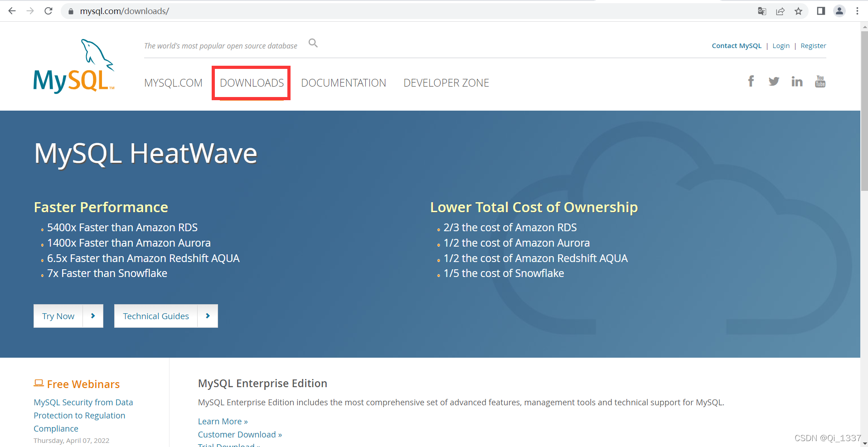Click '1/2 the cost of Amazon Redshift AQUA' text
The width and height of the screenshot is (868, 447).
click(535, 258)
